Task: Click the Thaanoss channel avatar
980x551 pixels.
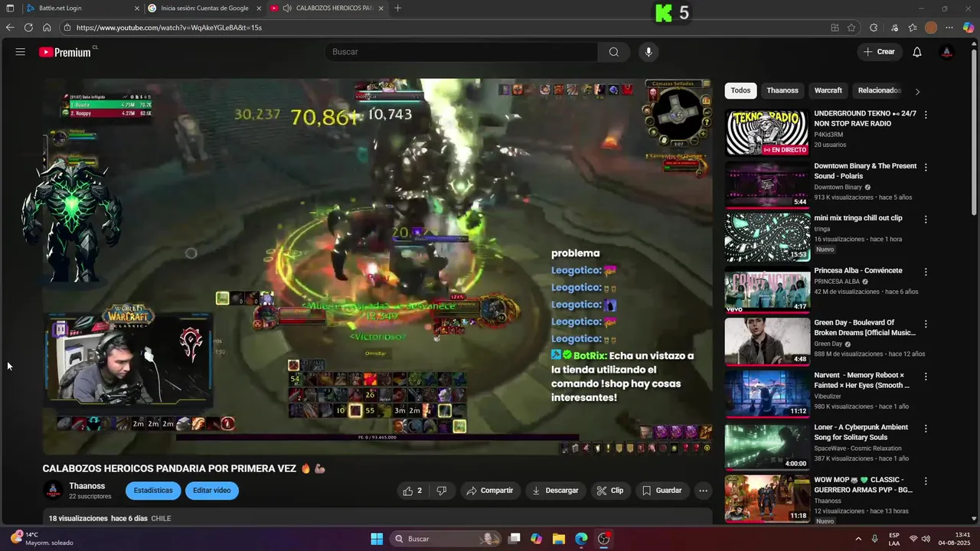Action: tap(53, 491)
